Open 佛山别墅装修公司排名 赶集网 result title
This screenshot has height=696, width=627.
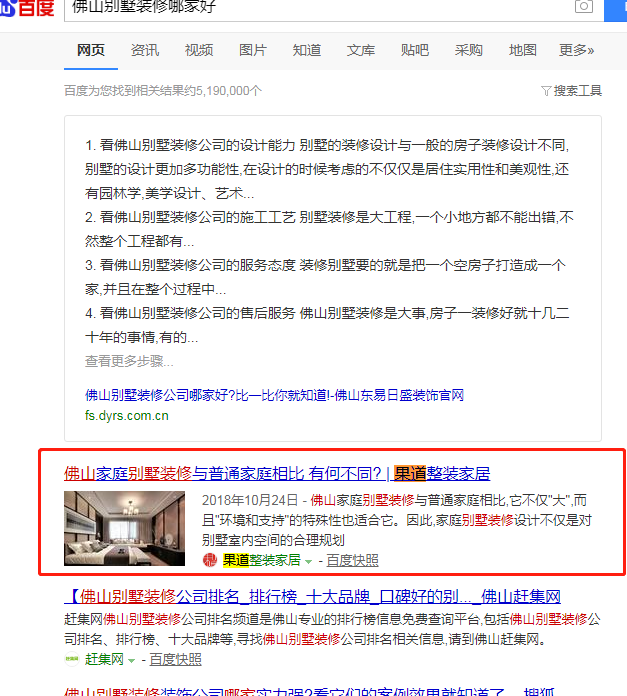point(312,597)
